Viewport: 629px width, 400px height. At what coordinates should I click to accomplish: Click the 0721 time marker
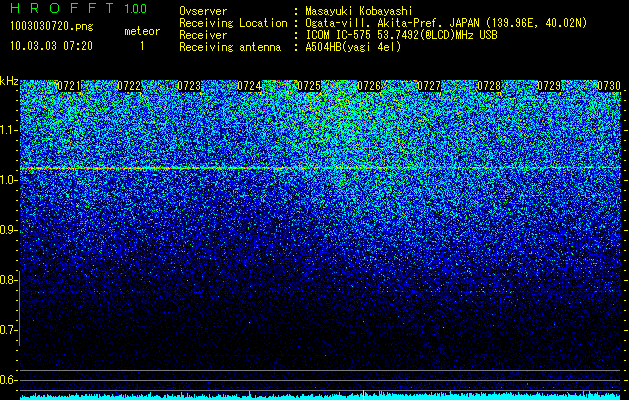(x=69, y=86)
